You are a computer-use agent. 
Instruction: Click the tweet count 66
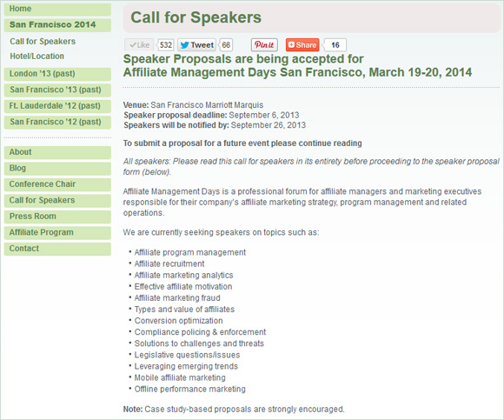226,44
